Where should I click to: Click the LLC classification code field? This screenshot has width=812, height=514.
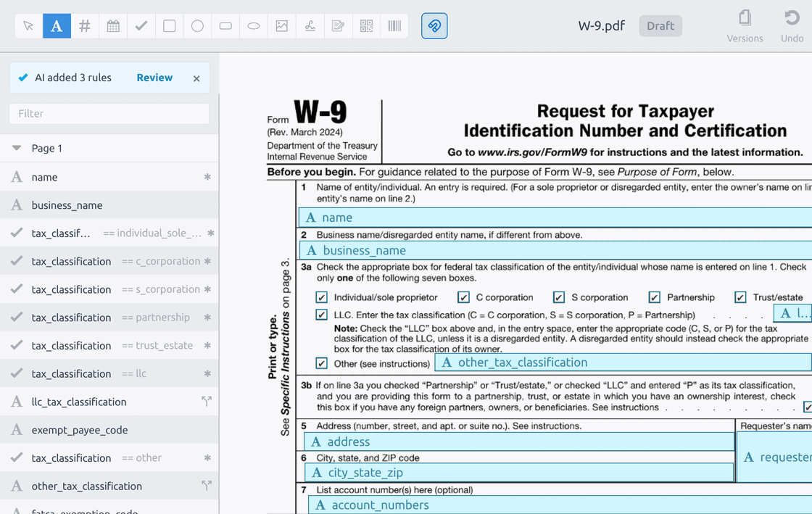[792, 313]
